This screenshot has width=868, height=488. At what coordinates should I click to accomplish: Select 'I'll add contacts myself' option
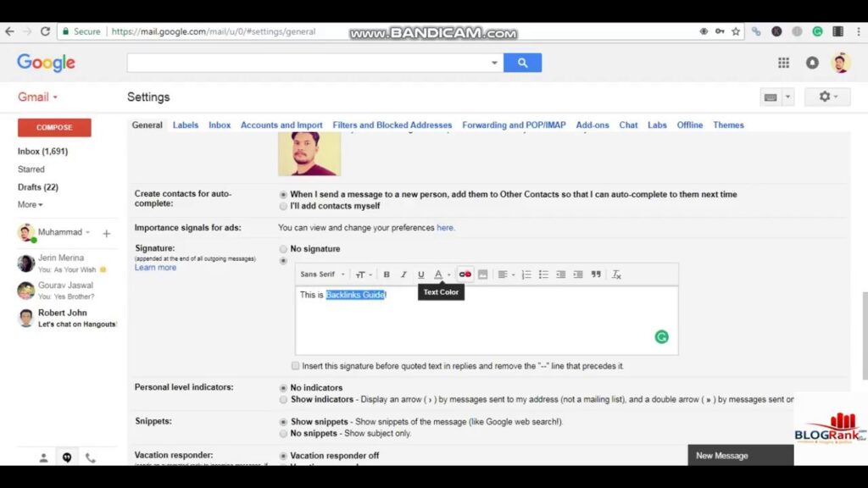(283, 207)
